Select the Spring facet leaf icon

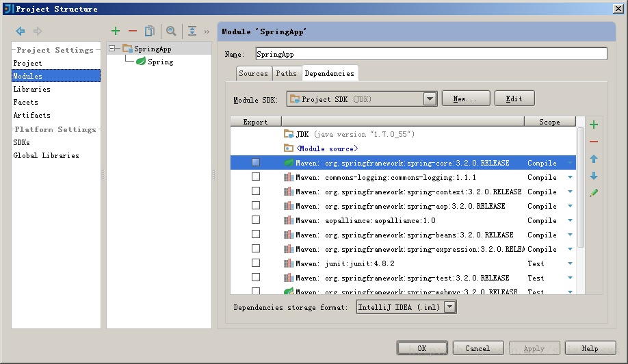(140, 62)
